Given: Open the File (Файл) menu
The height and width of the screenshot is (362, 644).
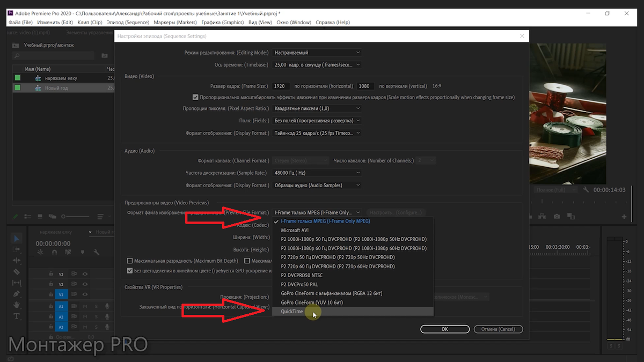Looking at the screenshot, I should pyautogui.click(x=20, y=23).
